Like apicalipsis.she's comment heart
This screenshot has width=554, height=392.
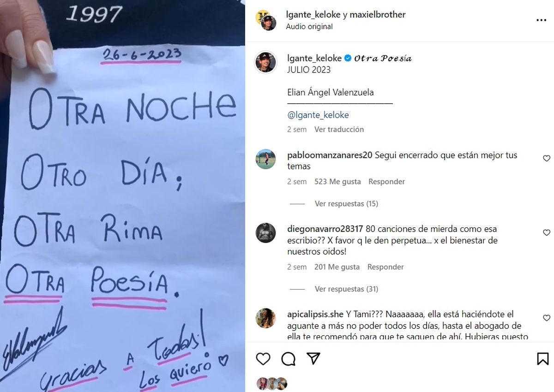[547, 318]
